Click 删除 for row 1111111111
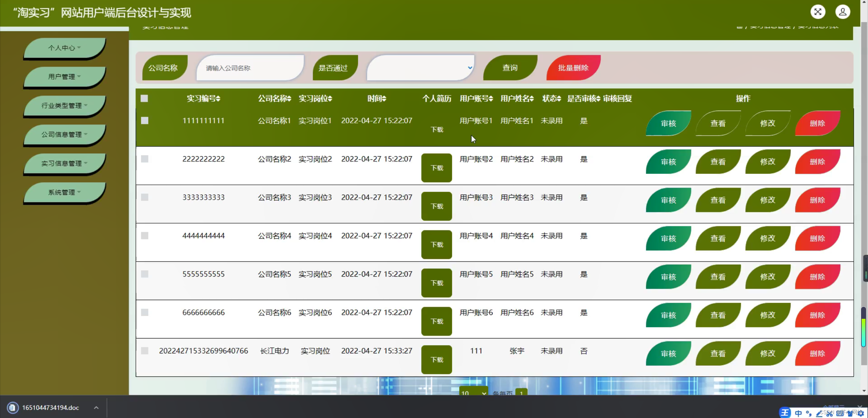The width and height of the screenshot is (868, 418). point(817,123)
